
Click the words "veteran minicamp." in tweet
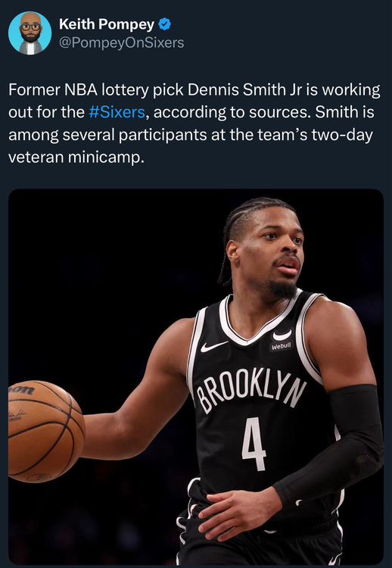pos(76,158)
